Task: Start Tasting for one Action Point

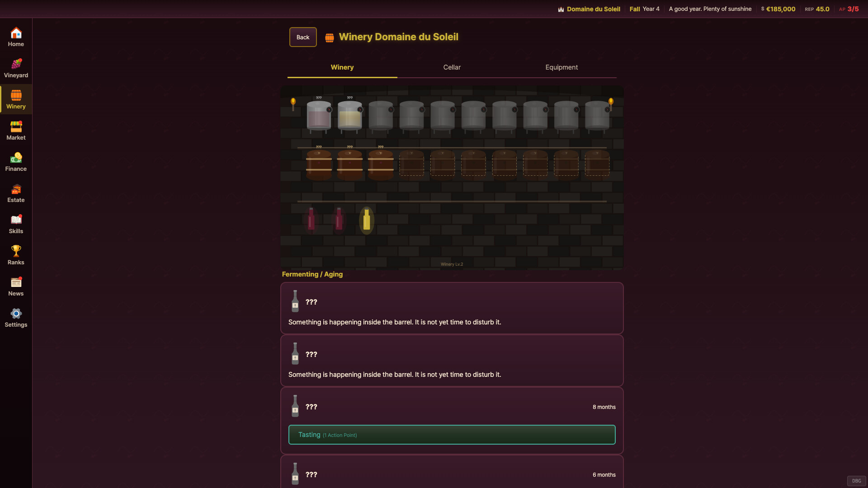Action: click(x=452, y=434)
